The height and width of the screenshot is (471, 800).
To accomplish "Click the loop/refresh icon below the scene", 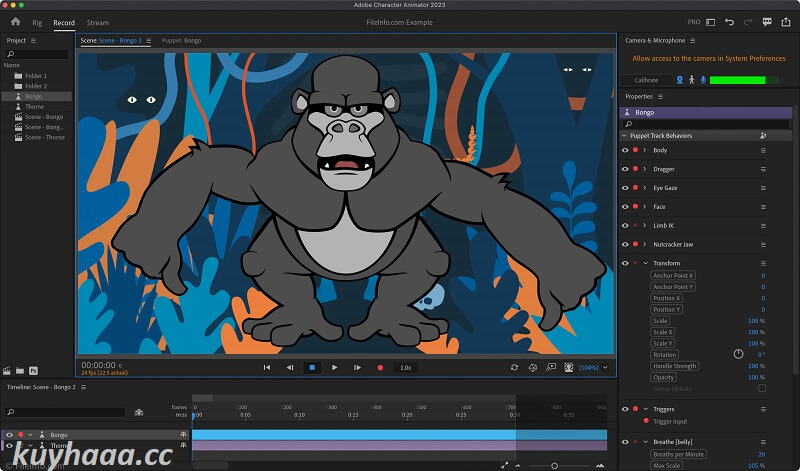I will coord(514,367).
